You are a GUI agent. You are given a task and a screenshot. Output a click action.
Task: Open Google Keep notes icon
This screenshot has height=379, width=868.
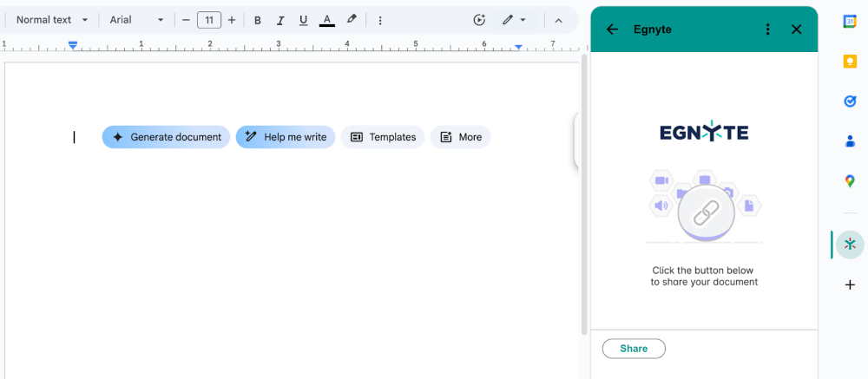pos(850,62)
